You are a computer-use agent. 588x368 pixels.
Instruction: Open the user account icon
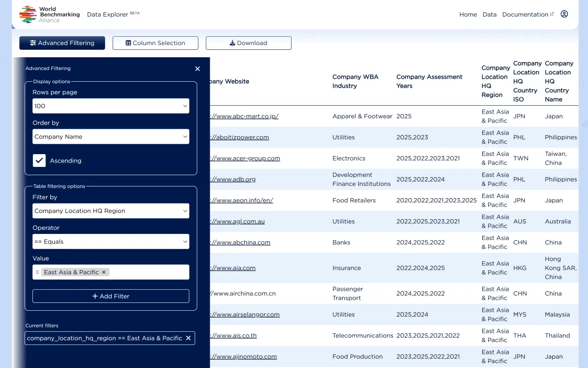(564, 14)
